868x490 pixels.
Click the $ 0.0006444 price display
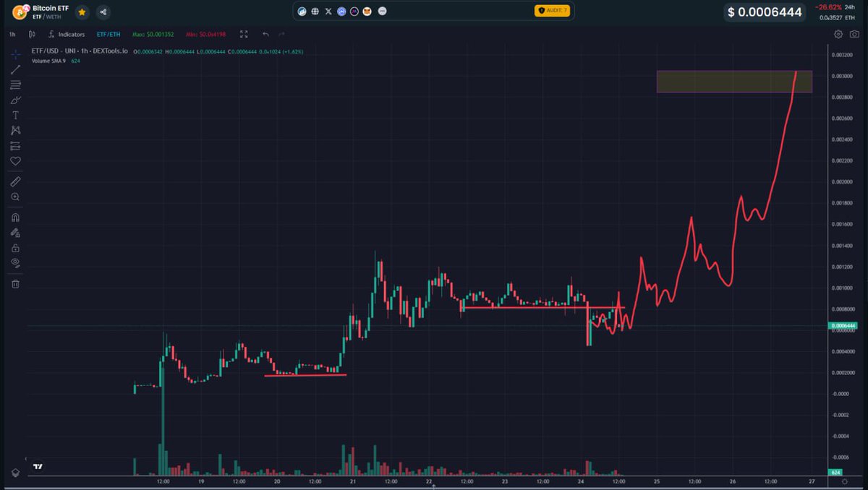(764, 12)
